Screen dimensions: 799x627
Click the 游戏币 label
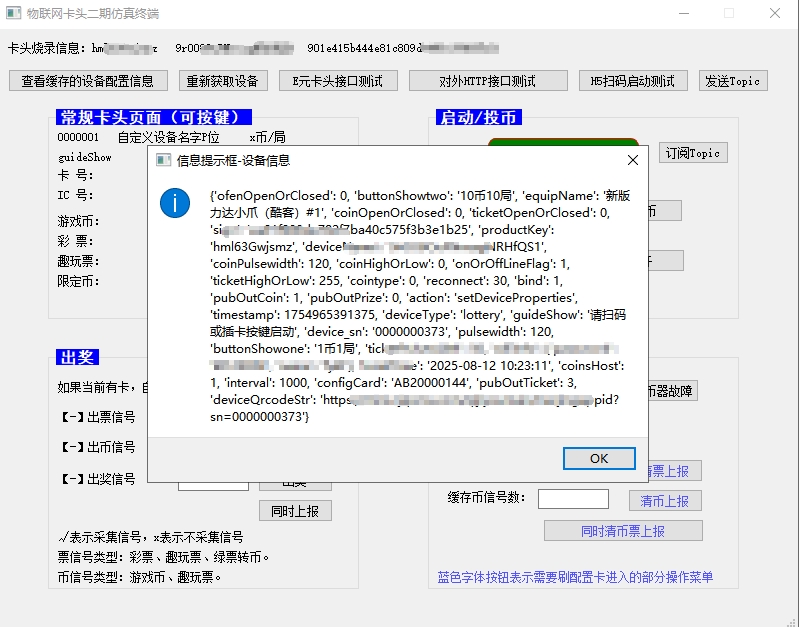[x=78, y=221]
